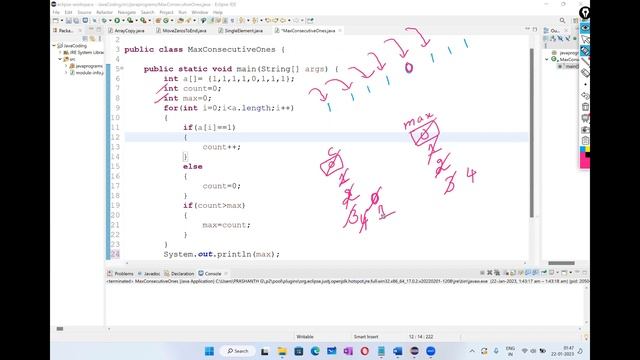This screenshot has width=640, height=360.
Task: Click the trash clear icon in annotation toolbar
Action: click(x=585, y=107)
